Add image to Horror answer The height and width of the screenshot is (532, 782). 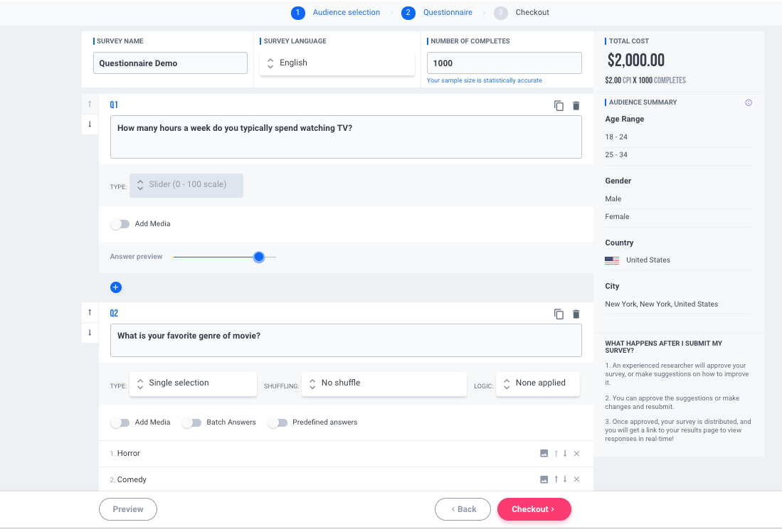coord(544,453)
